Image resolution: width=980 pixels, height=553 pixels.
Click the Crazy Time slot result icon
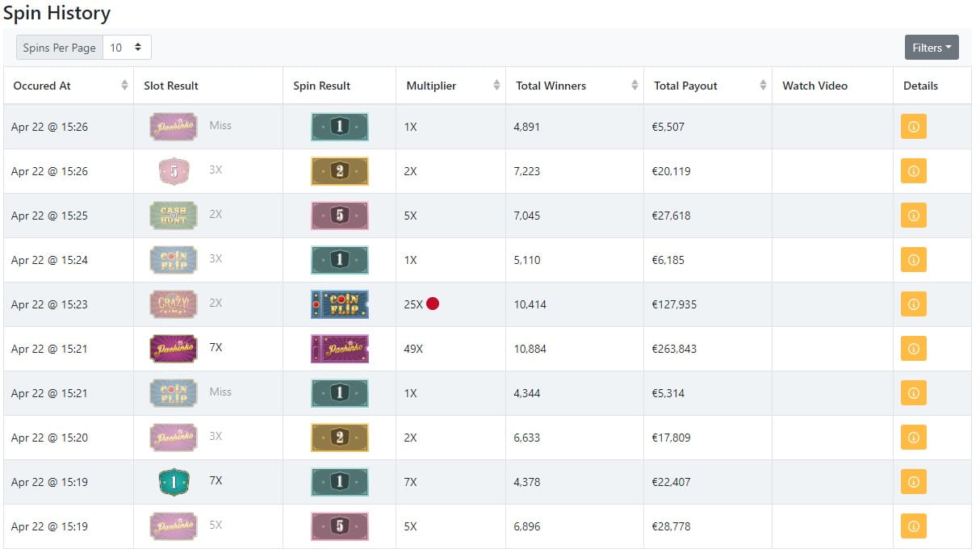pyautogui.click(x=174, y=304)
